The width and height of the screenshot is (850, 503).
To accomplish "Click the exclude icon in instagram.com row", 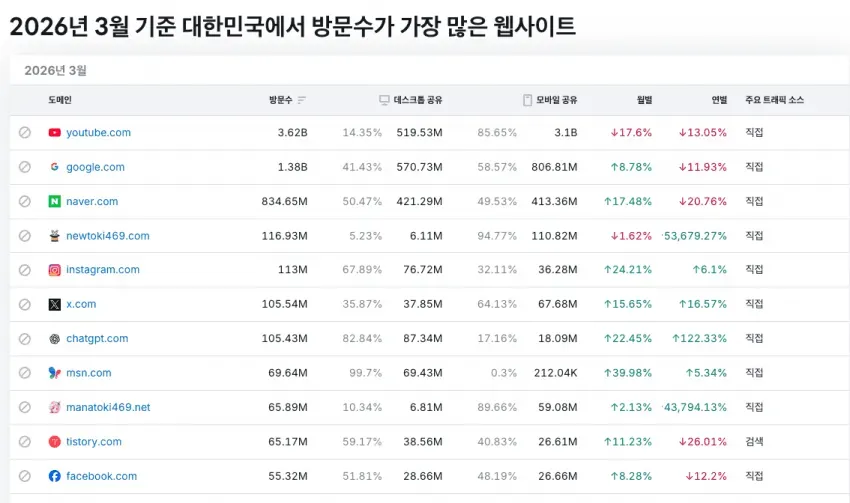I will (24, 269).
